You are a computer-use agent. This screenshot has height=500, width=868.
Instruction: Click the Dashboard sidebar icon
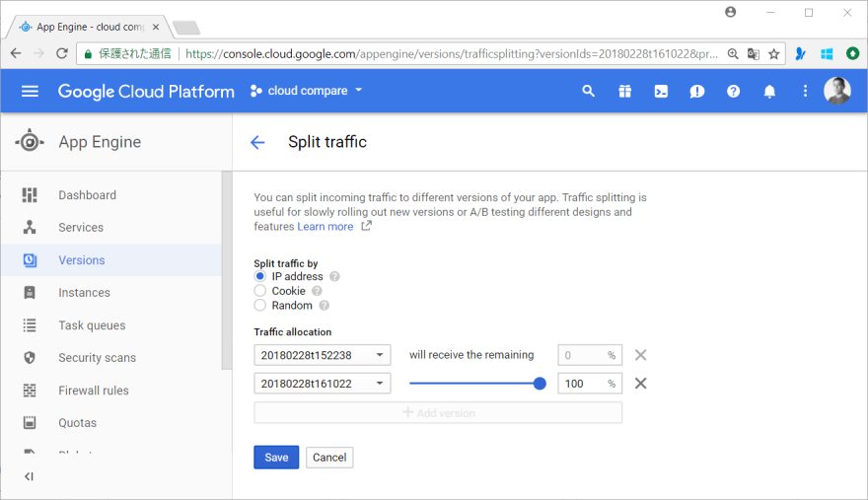coord(30,195)
